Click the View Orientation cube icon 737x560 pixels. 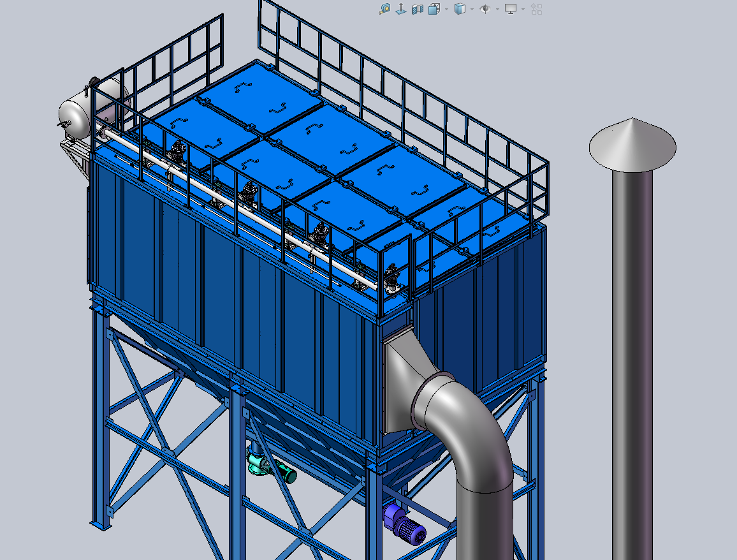[x=434, y=9]
